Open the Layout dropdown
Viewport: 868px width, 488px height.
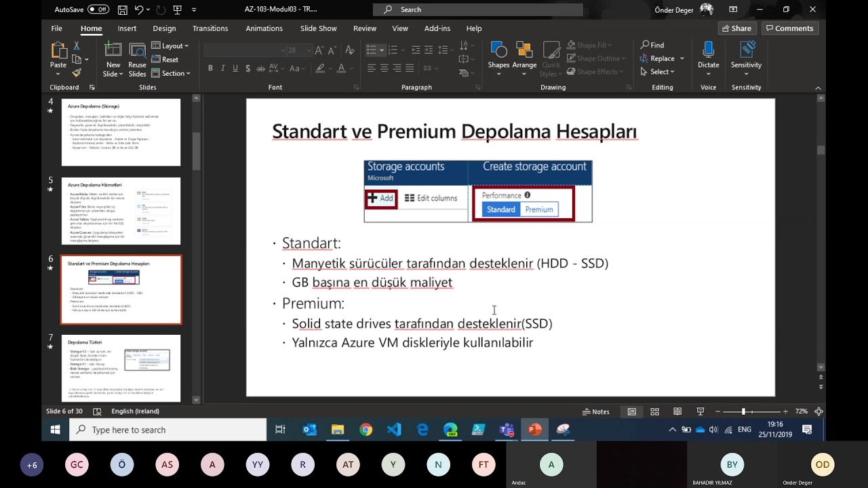(170, 45)
